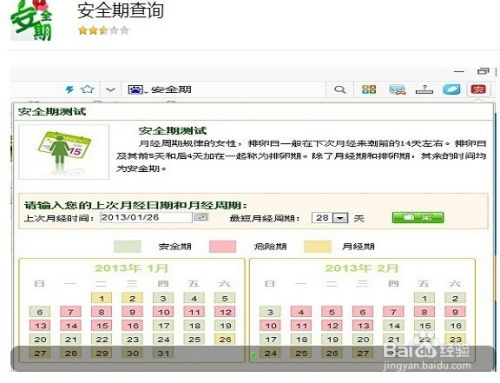500x383 pixels.
Task: Expand the address bar history chevron
Action: (110, 90)
